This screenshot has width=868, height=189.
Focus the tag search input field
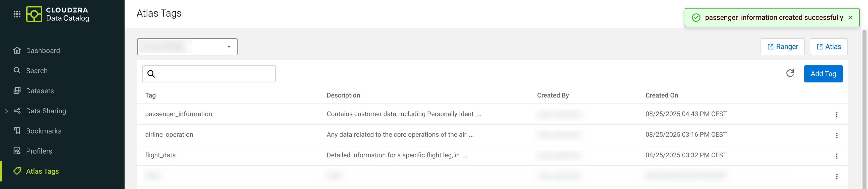click(216, 74)
